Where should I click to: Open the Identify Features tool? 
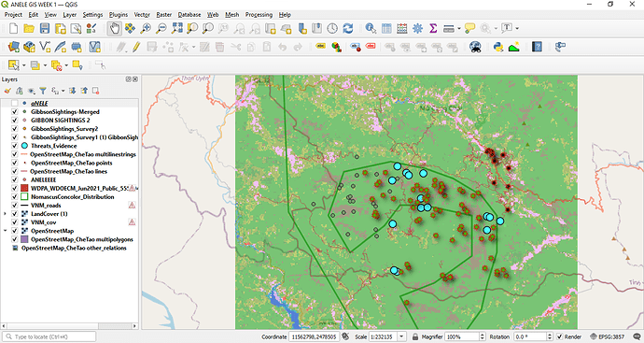(x=371, y=28)
